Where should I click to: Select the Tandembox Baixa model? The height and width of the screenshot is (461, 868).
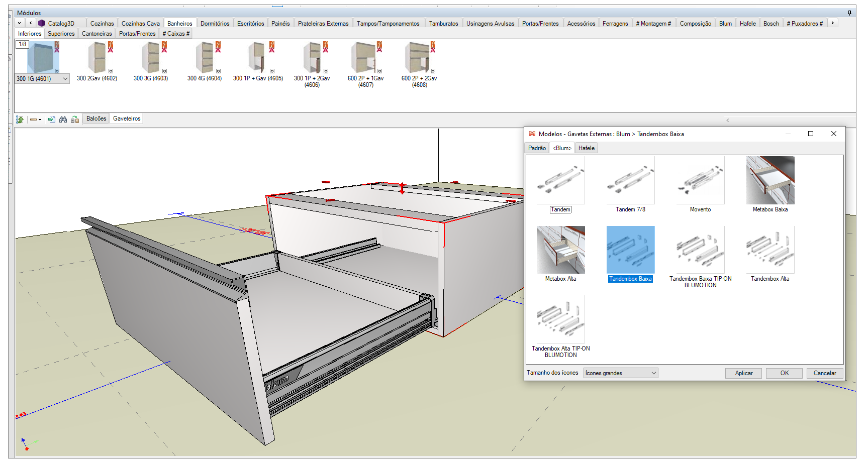click(x=630, y=254)
